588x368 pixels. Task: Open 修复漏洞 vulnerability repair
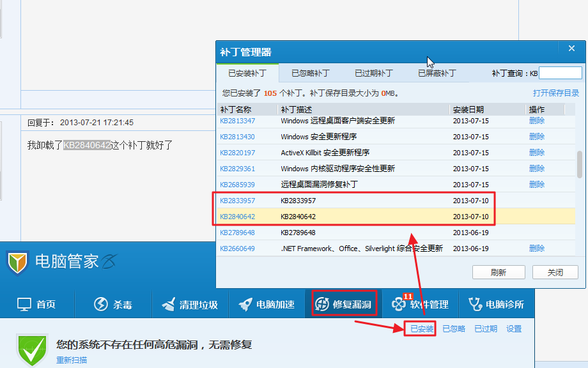(343, 304)
